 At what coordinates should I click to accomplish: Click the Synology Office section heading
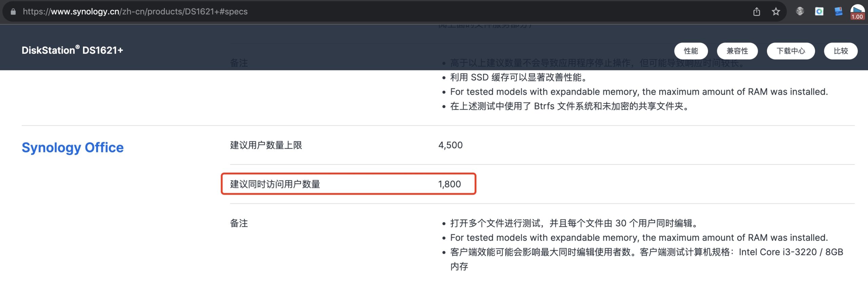tap(73, 148)
